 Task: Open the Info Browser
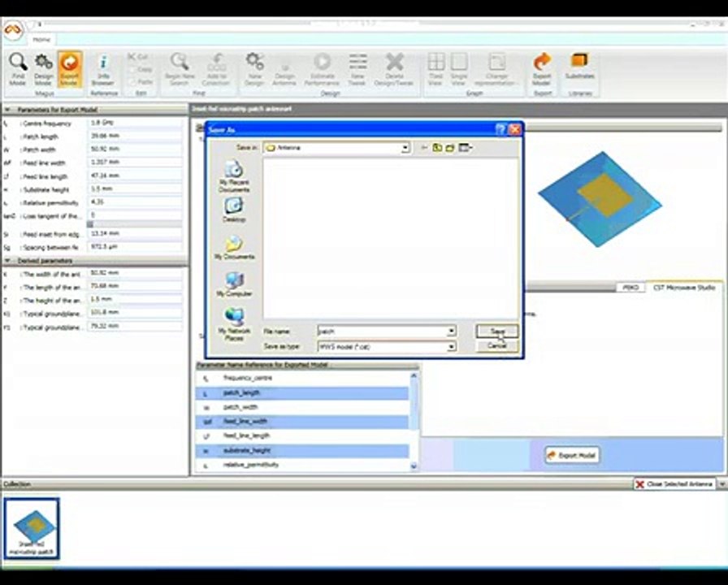(103, 69)
